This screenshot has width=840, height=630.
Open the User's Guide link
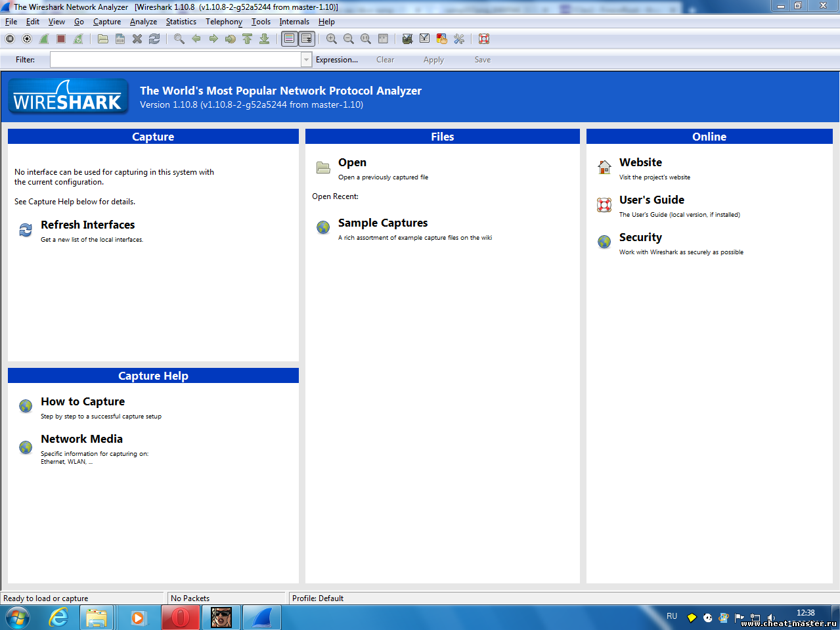point(651,200)
